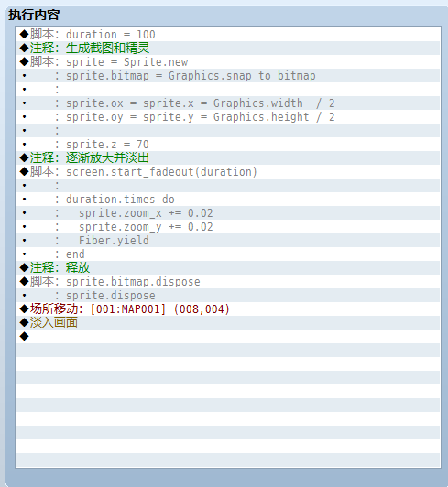This screenshot has width=448, height=487.
Task: Click the 'Fiber.yield' line
Action: coord(228,241)
